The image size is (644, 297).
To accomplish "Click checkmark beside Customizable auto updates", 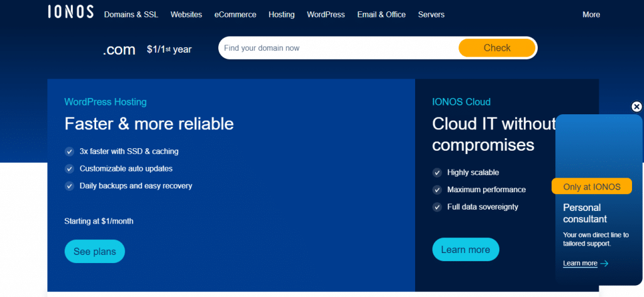I will 69,169.
